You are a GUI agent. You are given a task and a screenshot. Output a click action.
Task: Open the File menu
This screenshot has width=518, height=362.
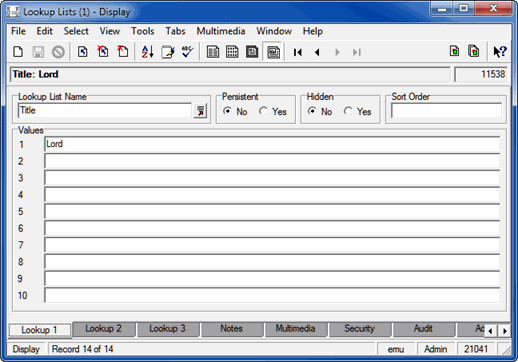pos(18,31)
